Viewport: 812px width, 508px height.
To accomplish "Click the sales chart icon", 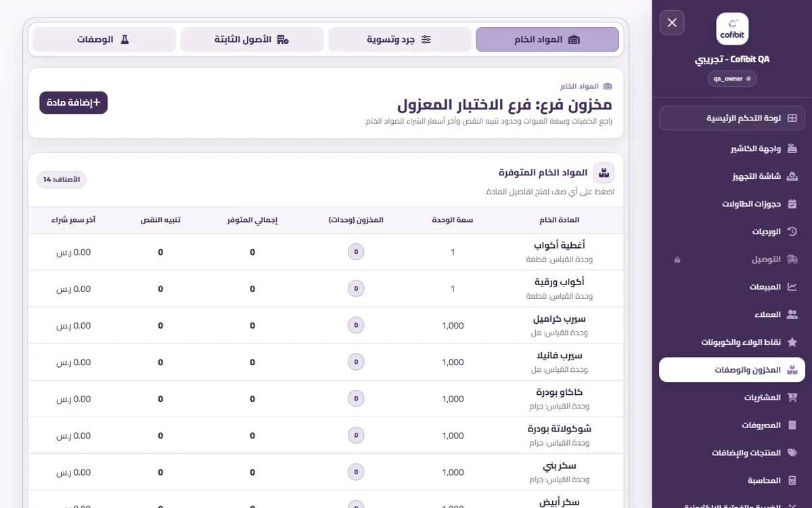I will click(792, 287).
